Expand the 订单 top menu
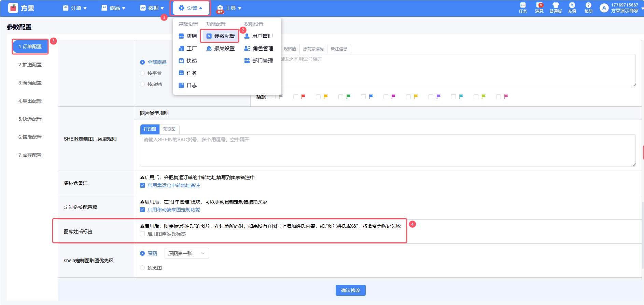 coord(75,8)
